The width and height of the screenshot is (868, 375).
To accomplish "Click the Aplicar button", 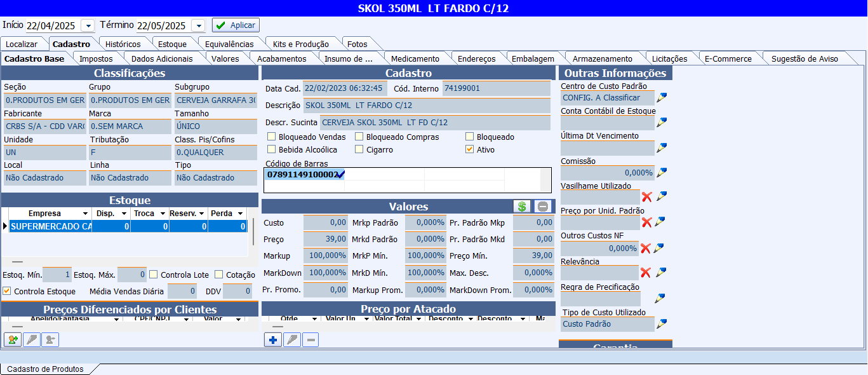I will (x=236, y=25).
